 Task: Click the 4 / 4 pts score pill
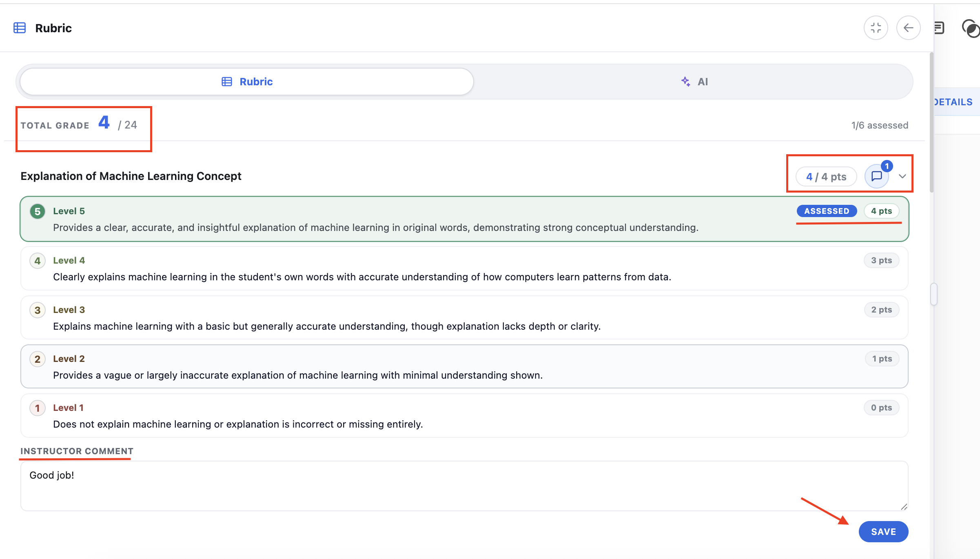coord(826,177)
